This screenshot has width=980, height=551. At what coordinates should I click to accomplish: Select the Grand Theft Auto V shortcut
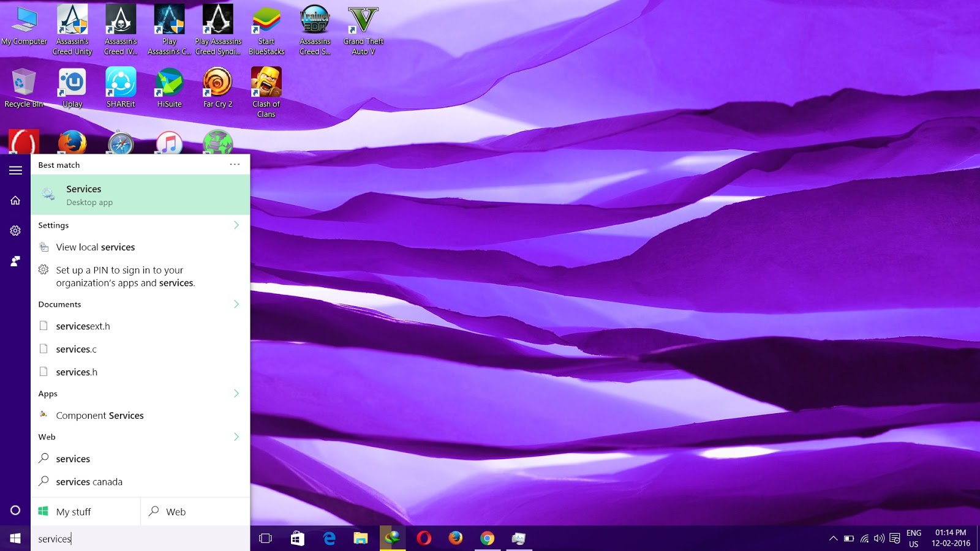[363, 29]
